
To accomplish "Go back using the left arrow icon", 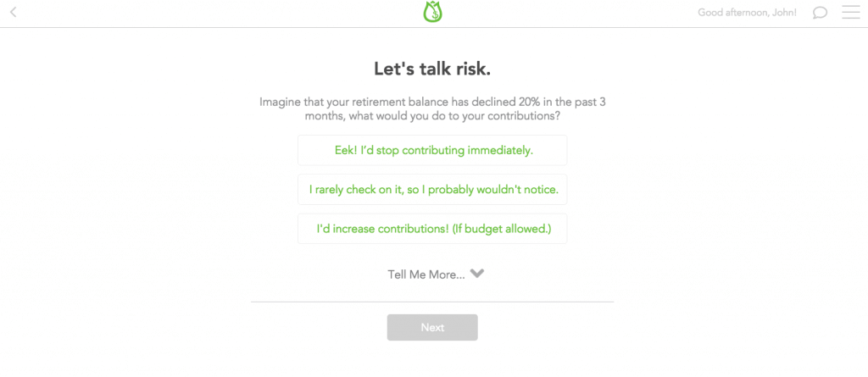I will point(14,12).
